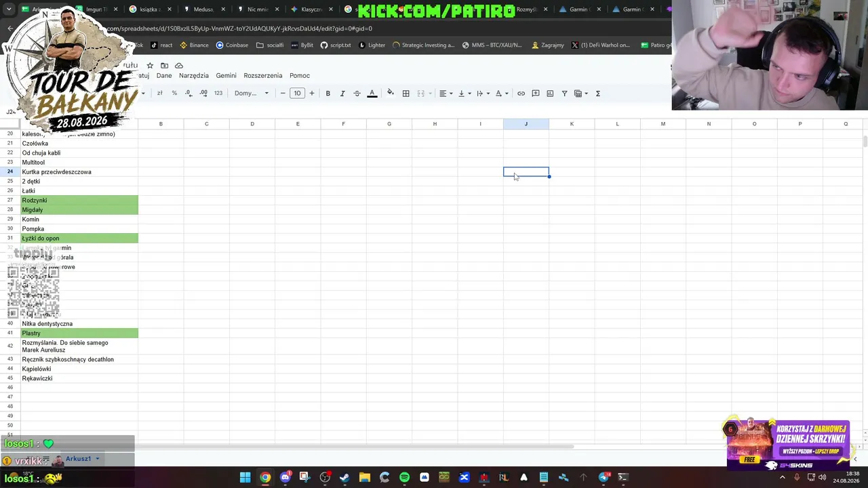Insert a chart via toolbar
Screen dimensions: 868x488
click(550, 94)
